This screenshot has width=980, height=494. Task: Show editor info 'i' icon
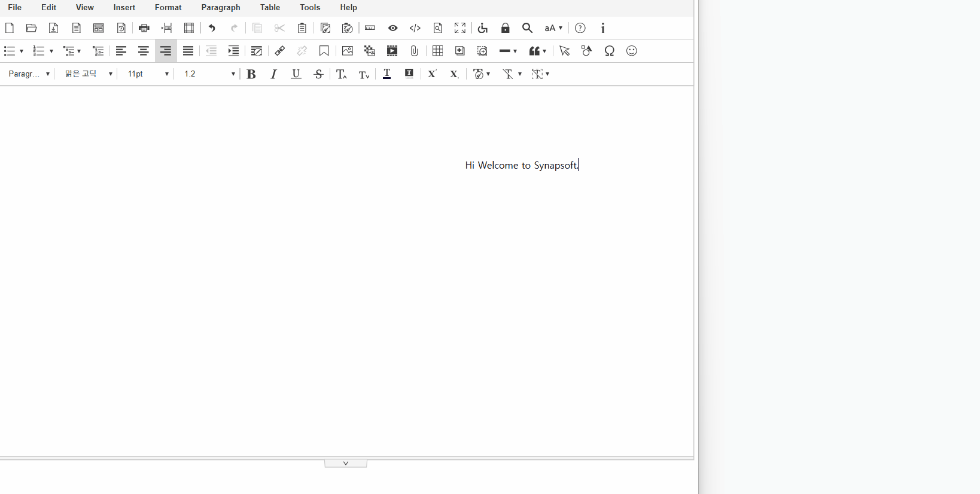pyautogui.click(x=603, y=28)
